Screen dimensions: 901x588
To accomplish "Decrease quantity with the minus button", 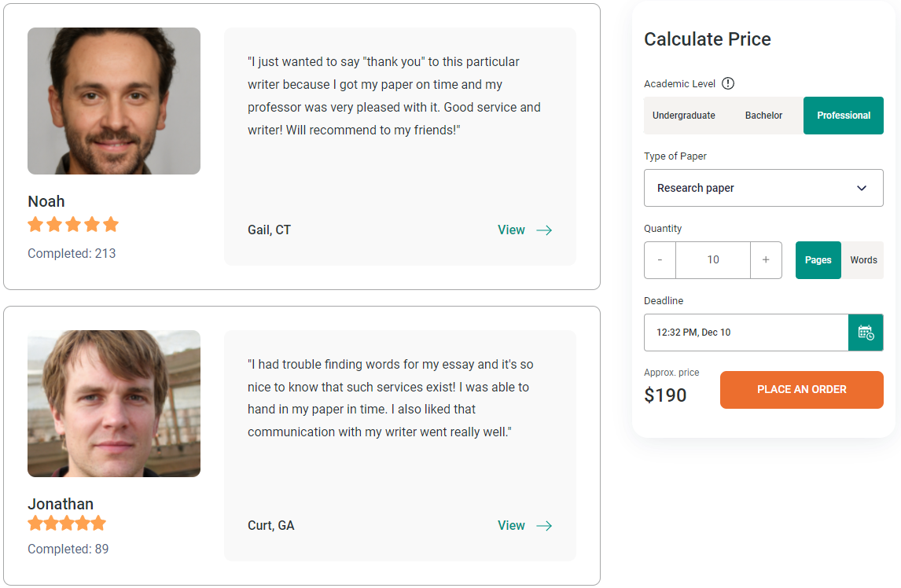I will pyautogui.click(x=660, y=260).
